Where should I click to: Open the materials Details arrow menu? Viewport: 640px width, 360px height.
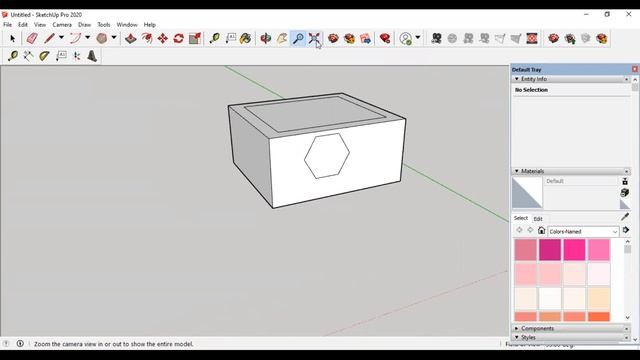(x=626, y=231)
